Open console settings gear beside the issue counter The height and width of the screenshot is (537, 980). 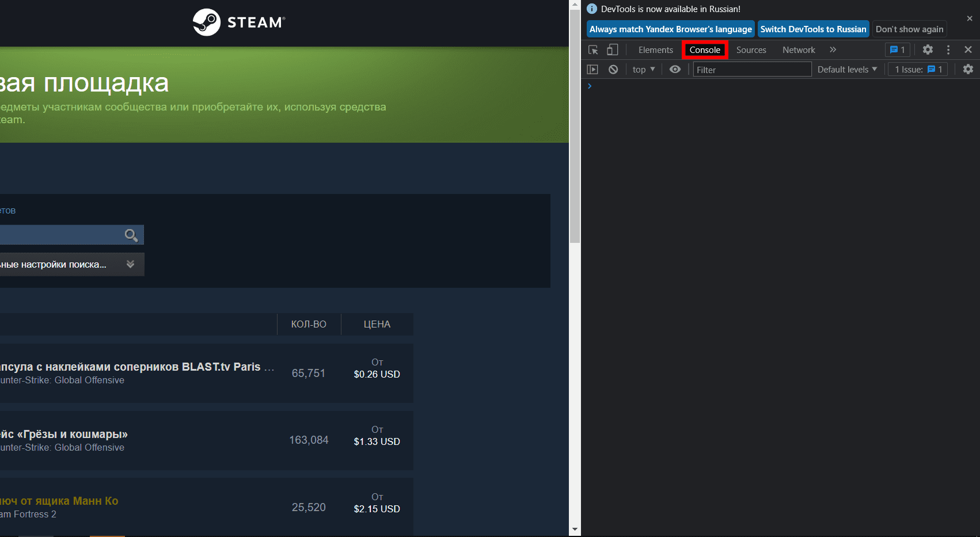pyautogui.click(x=968, y=70)
